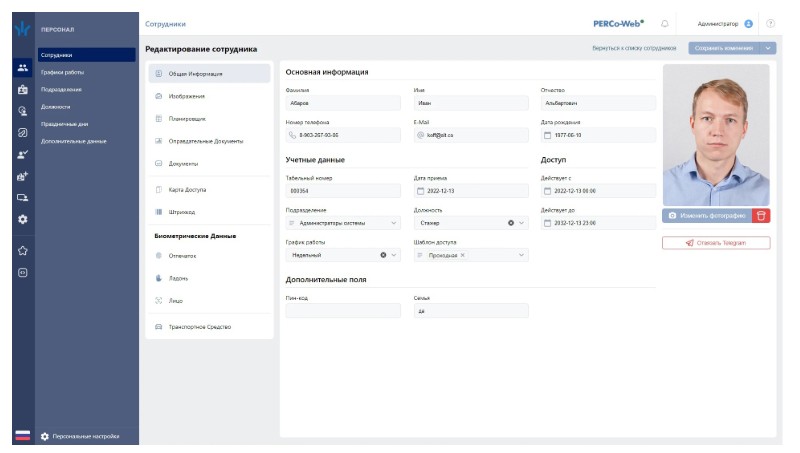Click the red delete photo trash icon

[762, 215]
